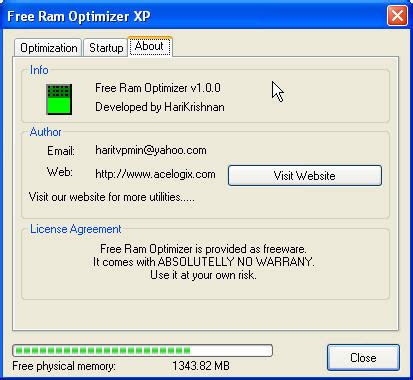Click the 1343.82 MB memory value
Screen dimensions: 413x380
click(x=201, y=366)
